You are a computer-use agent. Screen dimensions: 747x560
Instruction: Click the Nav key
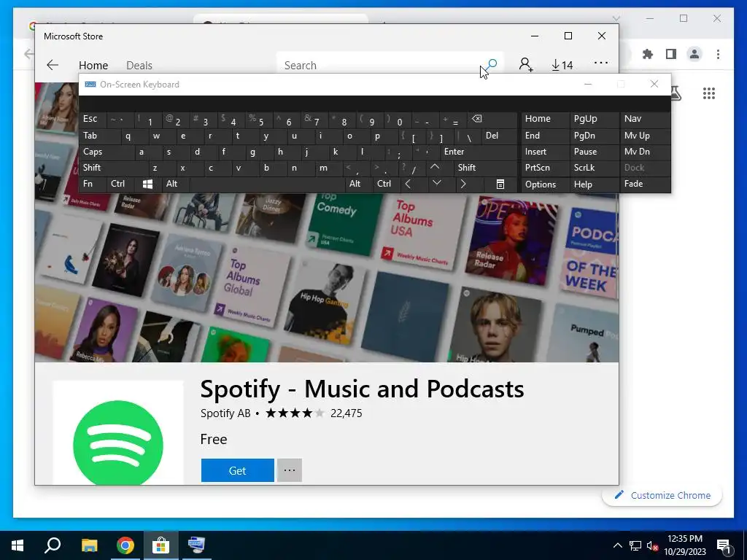pos(645,119)
